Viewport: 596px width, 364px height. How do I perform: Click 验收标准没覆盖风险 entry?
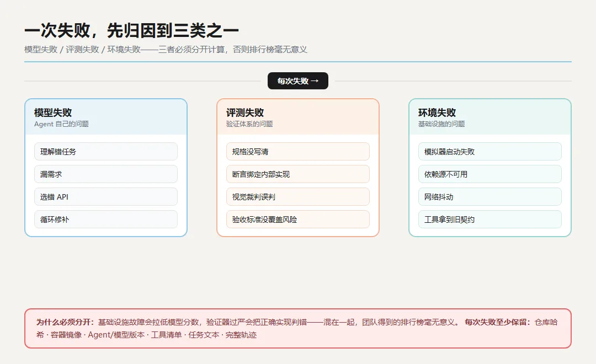298,220
